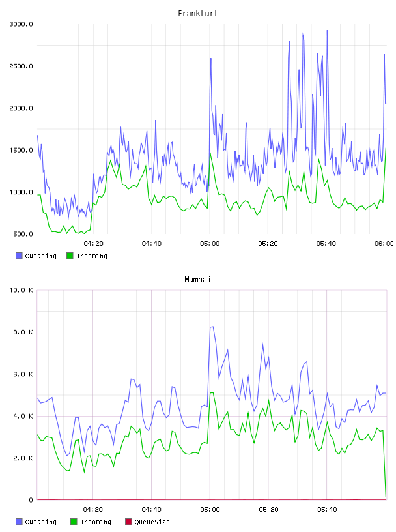This screenshot has width=396, height=532.
Task: Click the 06:00 time label on Frankfurt chart
Action: (x=384, y=244)
